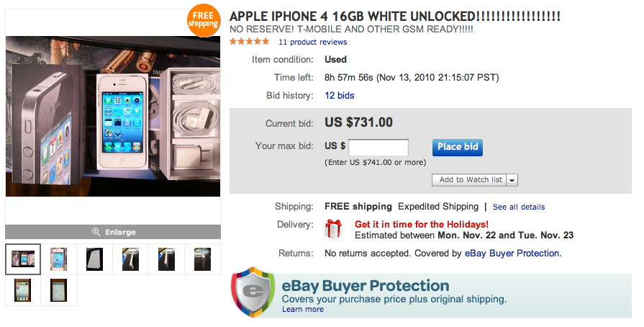Viewport: 644px width, 327px height.
Task: Open the 11 product reviews link
Action: [x=313, y=42]
